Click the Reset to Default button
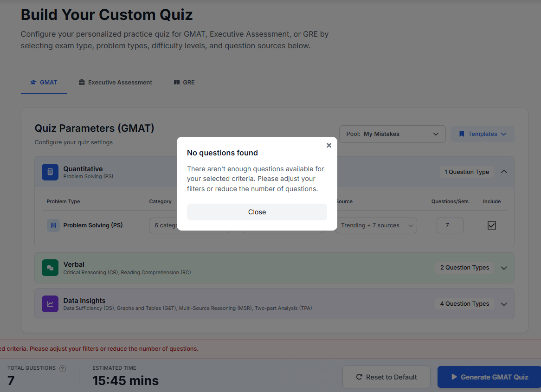Image resolution: width=541 pixels, height=392 pixels. [386, 377]
